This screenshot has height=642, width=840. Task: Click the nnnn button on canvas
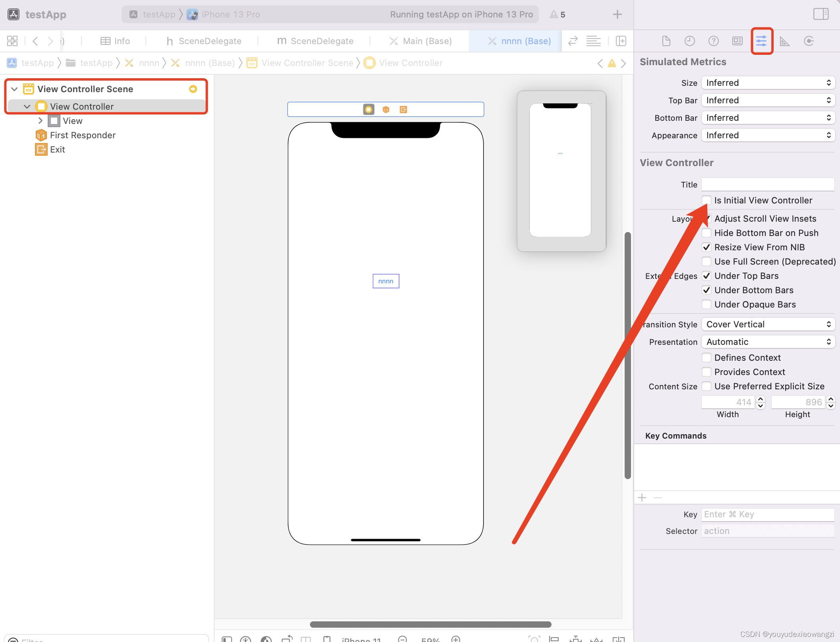pos(385,281)
